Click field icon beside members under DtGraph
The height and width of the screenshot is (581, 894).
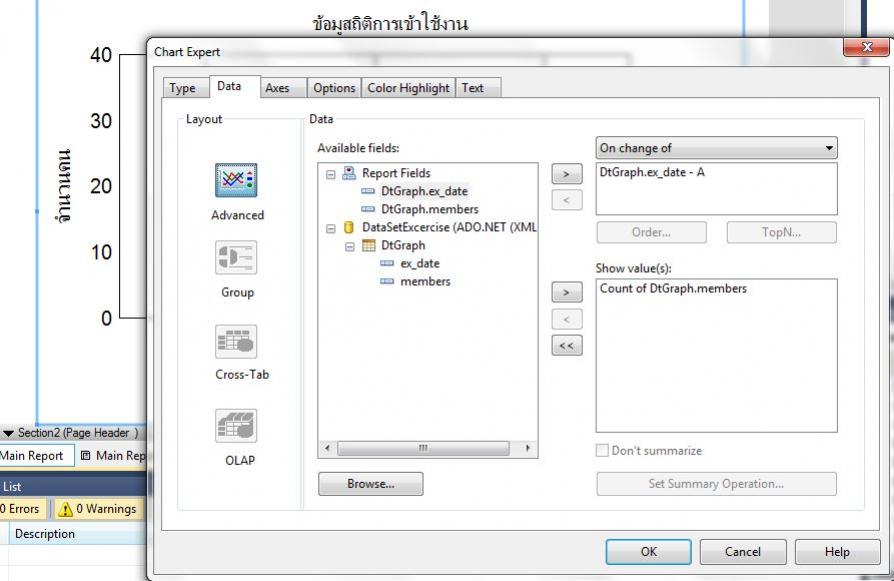tap(387, 282)
